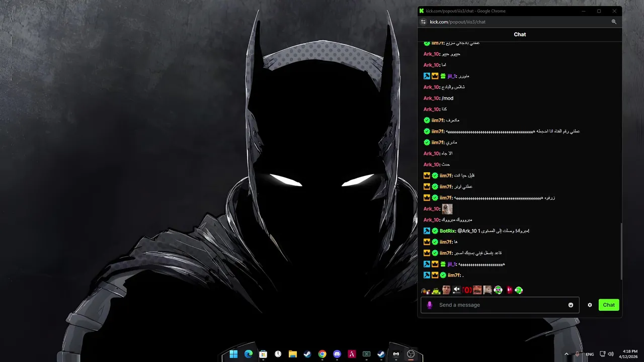Pick the muted speaker emote
Viewport: 644px width, 362px height.
point(456,290)
